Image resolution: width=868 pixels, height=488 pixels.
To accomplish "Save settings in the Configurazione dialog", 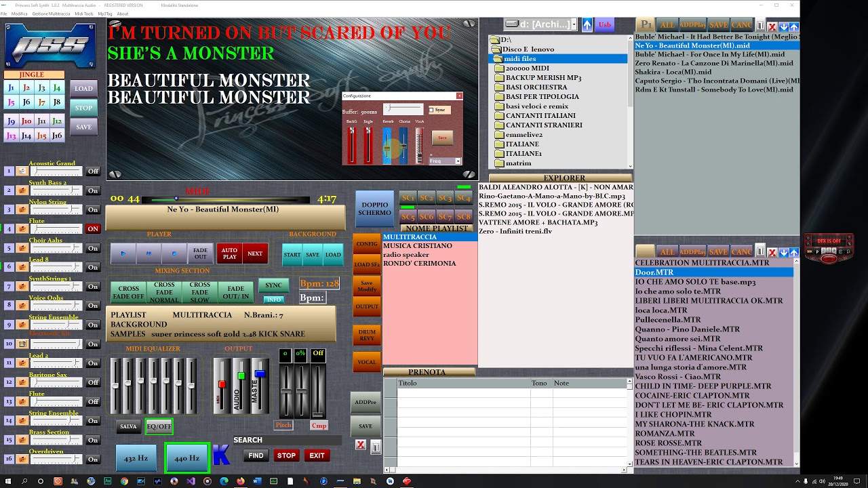I will click(x=442, y=138).
